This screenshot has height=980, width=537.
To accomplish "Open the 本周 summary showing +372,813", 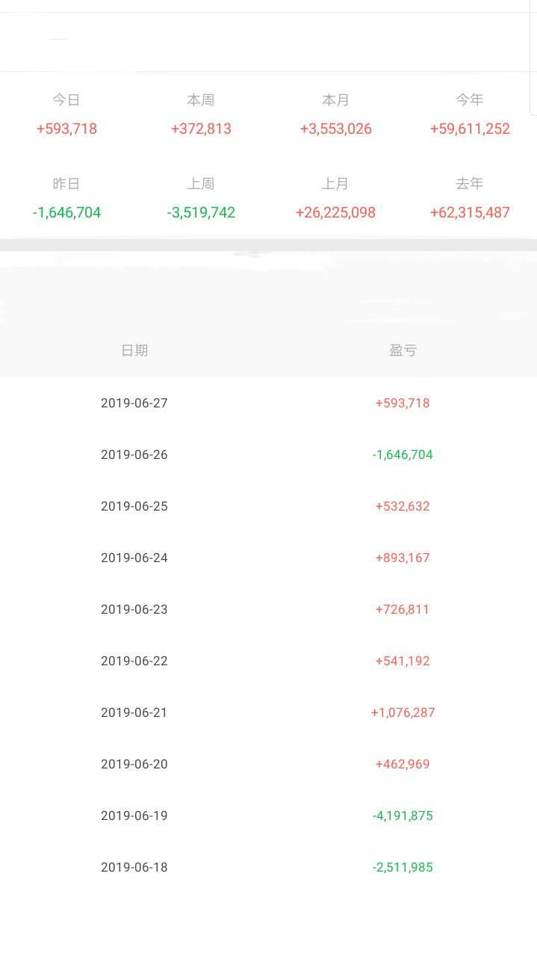I will [201, 129].
